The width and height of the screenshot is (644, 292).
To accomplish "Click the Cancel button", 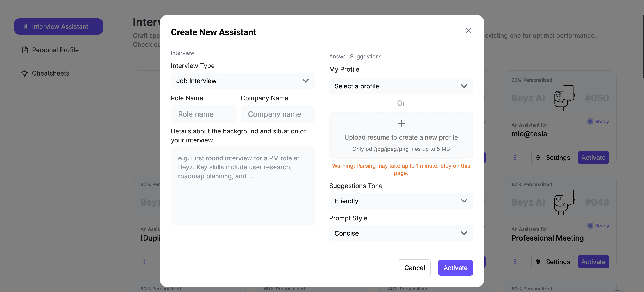I will [414, 268].
